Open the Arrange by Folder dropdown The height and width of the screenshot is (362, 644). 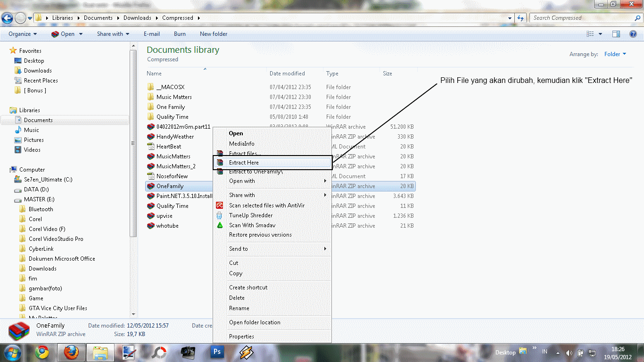(615, 54)
